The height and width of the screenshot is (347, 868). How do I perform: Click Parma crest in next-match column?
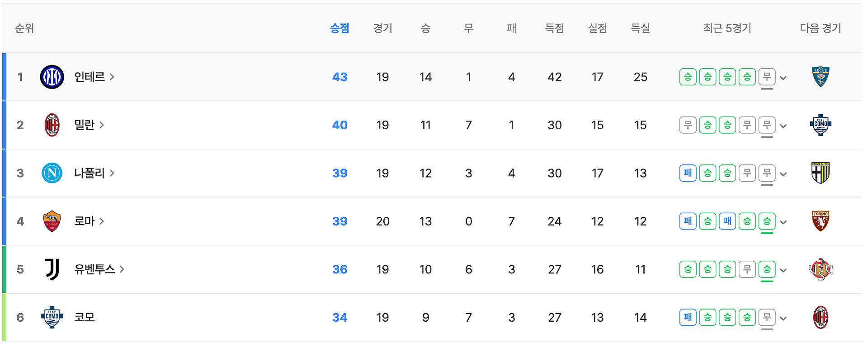(x=820, y=173)
